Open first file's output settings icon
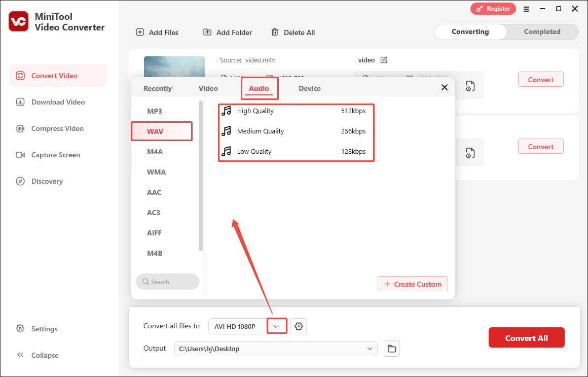 coord(470,86)
